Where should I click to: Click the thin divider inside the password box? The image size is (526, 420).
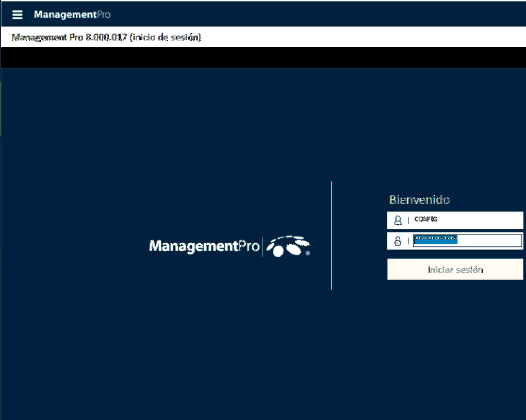coord(408,241)
